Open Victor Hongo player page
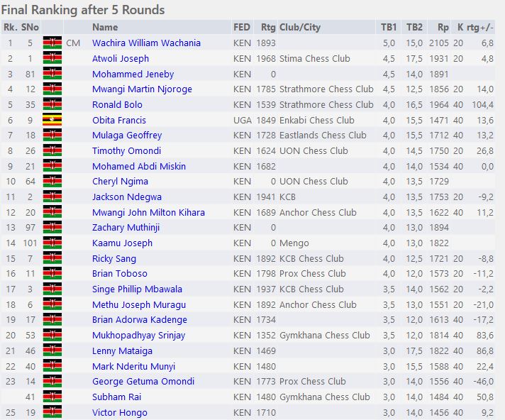This screenshot has width=505, height=420. [119, 413]
